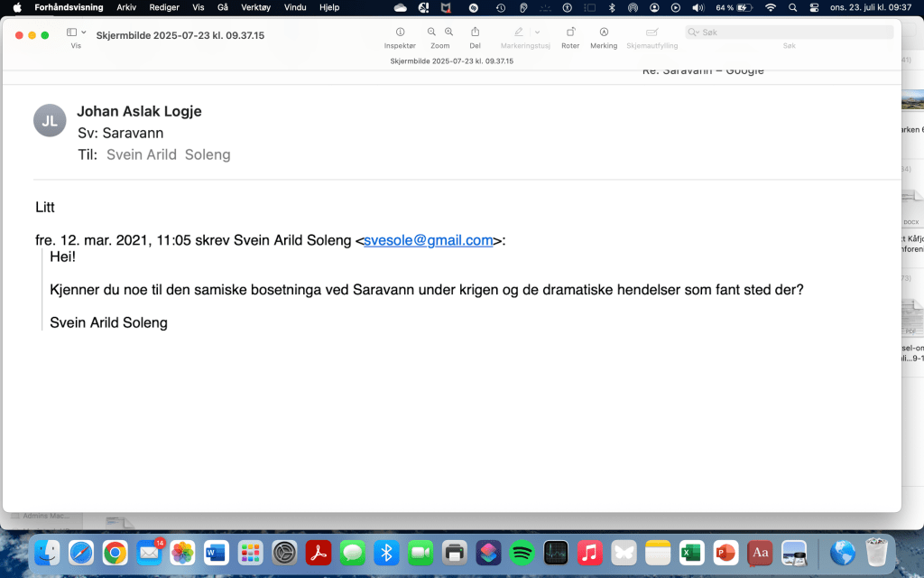Viewport: 924px width, 578px height.
Task: Open the Del share menu
Action: click(x=475, y=32)
